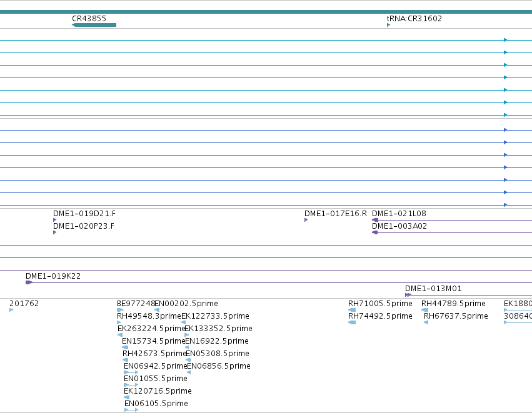Click the EN00202.5prime label
Viewport: 532px width, 413px height.
(x=186, y=303)
